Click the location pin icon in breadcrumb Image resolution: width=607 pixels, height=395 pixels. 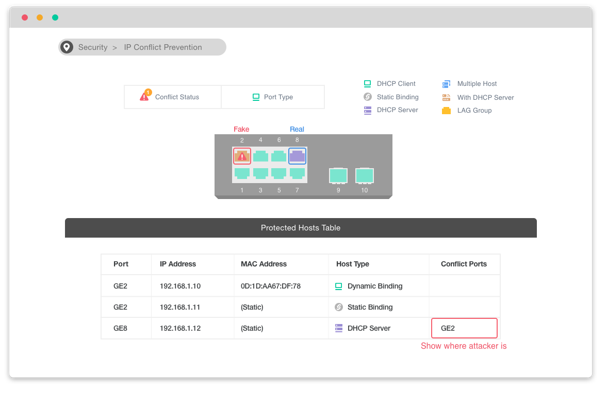pyautogui.click(x=67, y=47)
